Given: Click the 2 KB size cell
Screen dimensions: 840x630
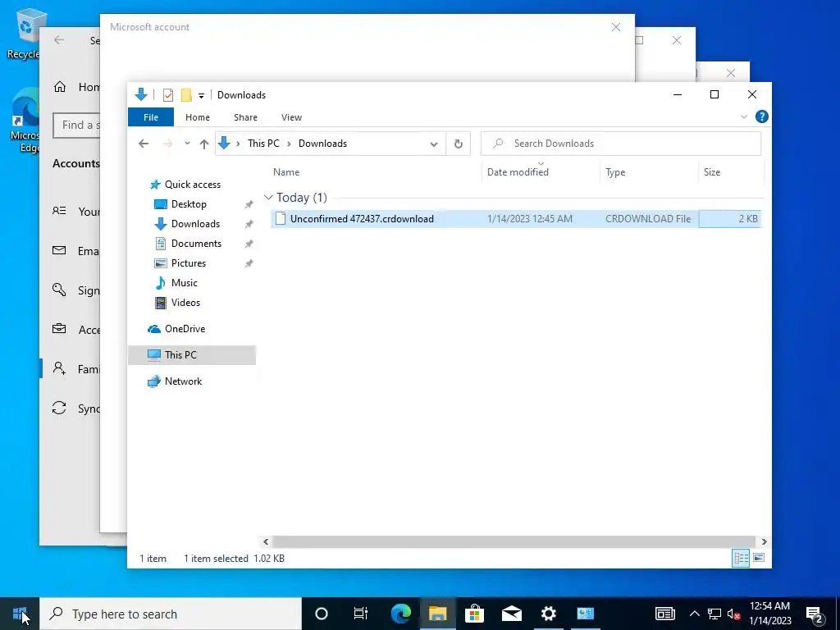Looking at the screenshot, I should pos(730,218).
